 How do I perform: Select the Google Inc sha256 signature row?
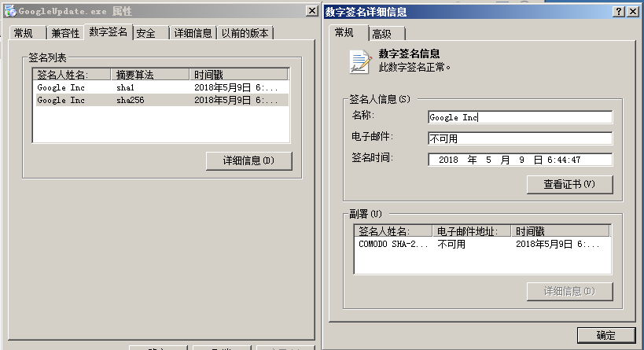162,100
